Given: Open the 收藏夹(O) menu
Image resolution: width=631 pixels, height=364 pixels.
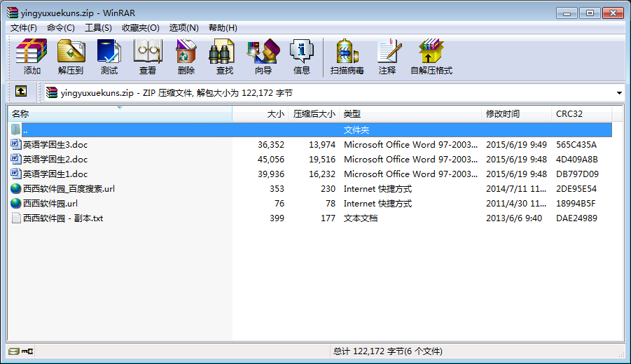Looking at the screenshot, I should [x=141, y=28].
